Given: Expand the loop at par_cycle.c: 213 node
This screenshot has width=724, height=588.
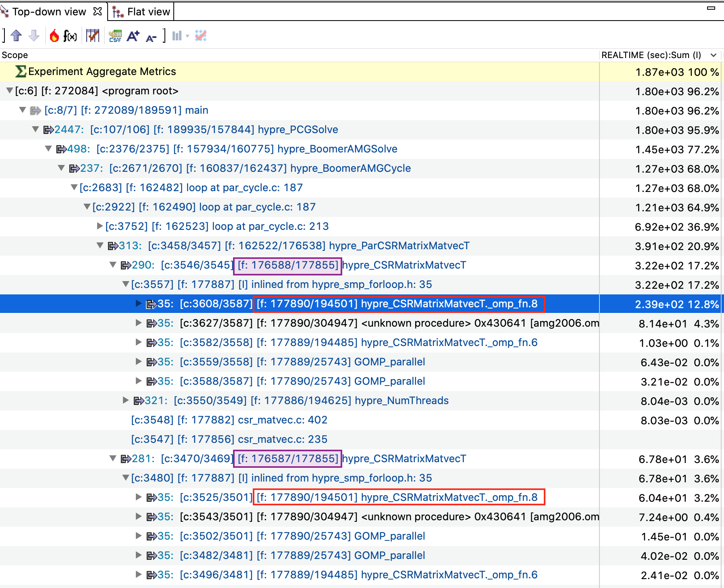Looking at the screenshot, I should click(99, 226).
